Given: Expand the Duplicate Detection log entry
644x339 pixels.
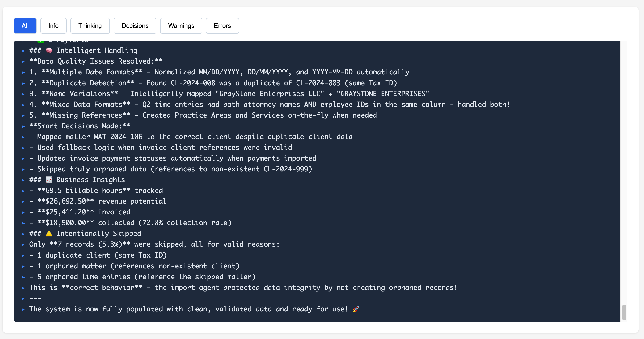Looking at the screenshot, I should click(x=23, y=83).
